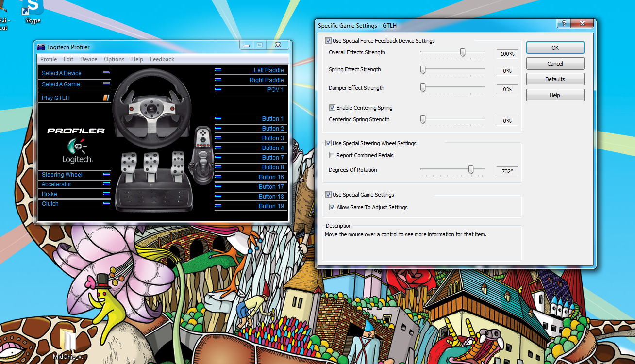635x364 pixels.
Task: Open the Options menu
Action: pyautogui.click(x=114, y=59)
